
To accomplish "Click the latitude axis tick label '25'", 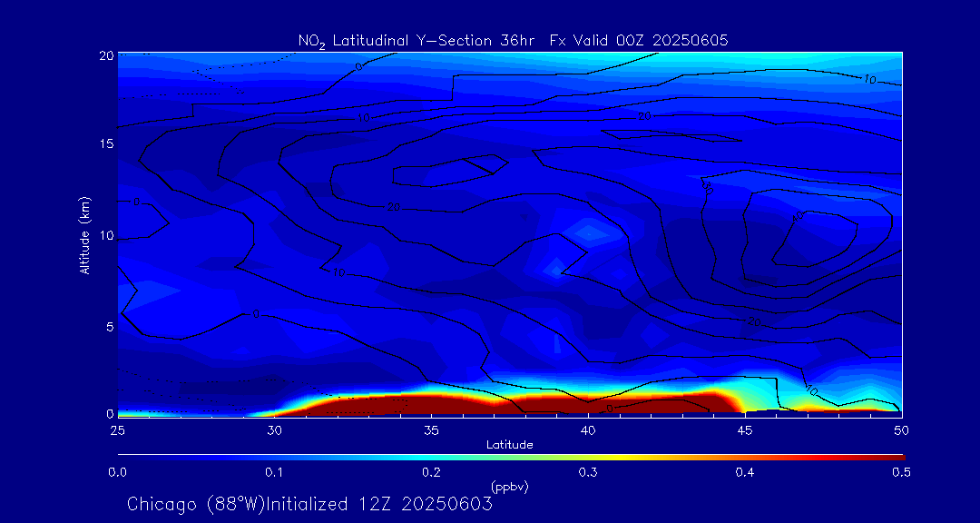I will (117, 429).
